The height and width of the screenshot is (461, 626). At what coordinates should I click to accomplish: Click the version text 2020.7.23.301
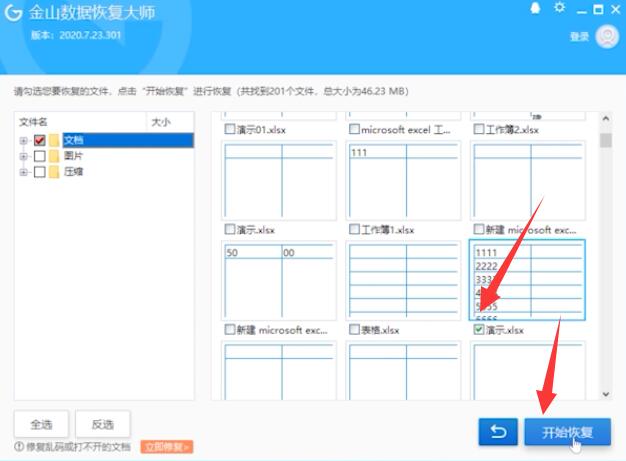[x=90, y=35]
